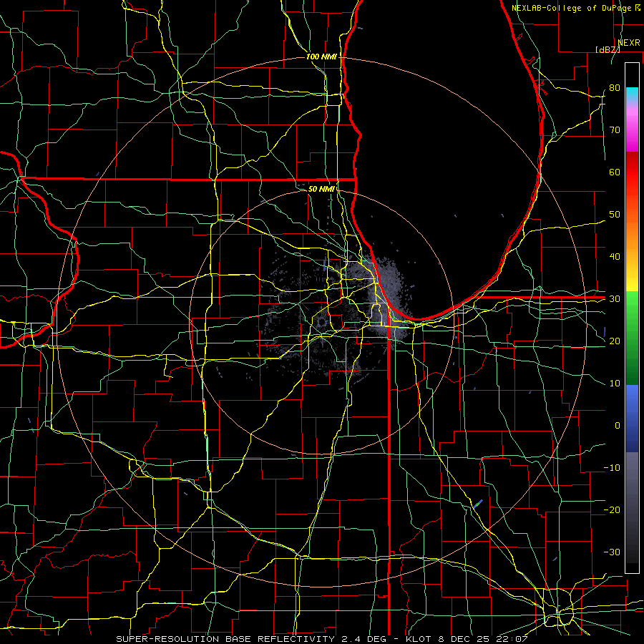Click the [dBZ] unit label
The image size is (644, 644).
tap(608, 49)
